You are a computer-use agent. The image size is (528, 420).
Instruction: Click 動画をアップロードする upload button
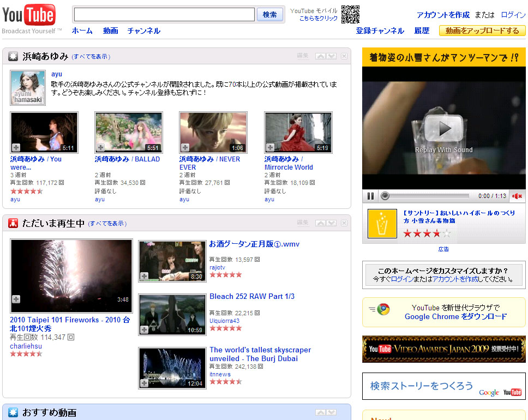pos(482,31)
